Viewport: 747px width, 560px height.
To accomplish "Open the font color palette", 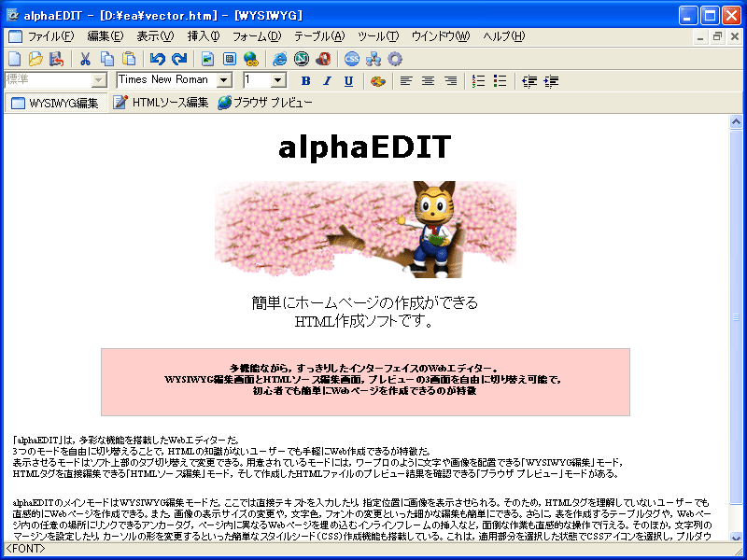I will 378,81.
